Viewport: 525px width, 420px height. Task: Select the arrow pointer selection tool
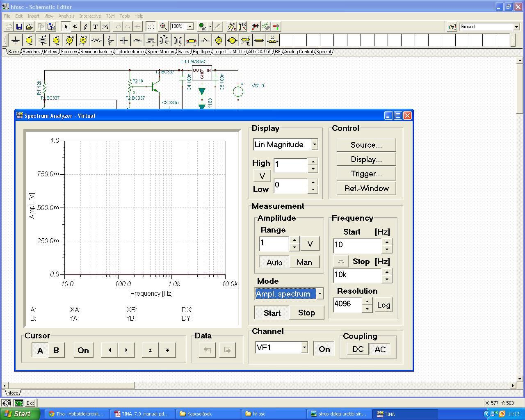coord(66,27)
